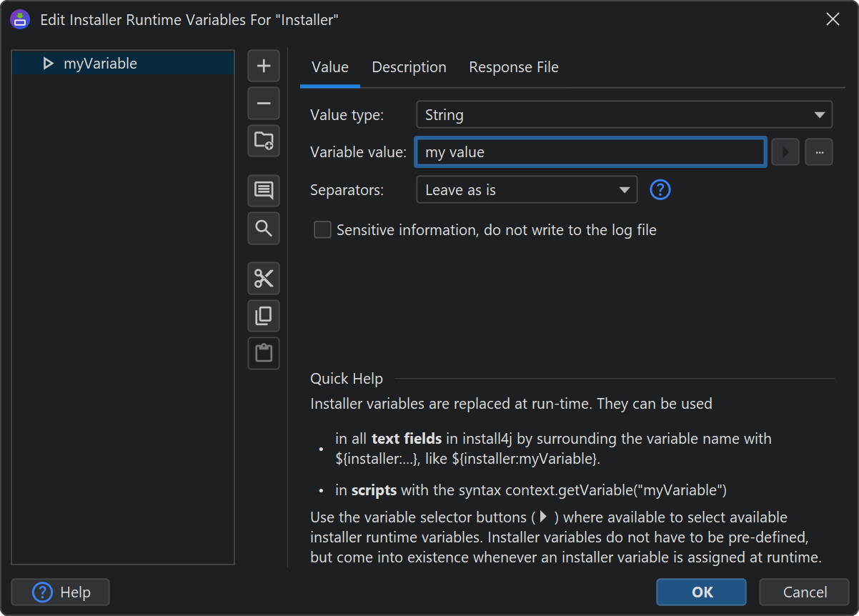The image size is (859, 616).
Task: Click the scissors cut icon
Action: pyautogui.click(x=264, y=279)
